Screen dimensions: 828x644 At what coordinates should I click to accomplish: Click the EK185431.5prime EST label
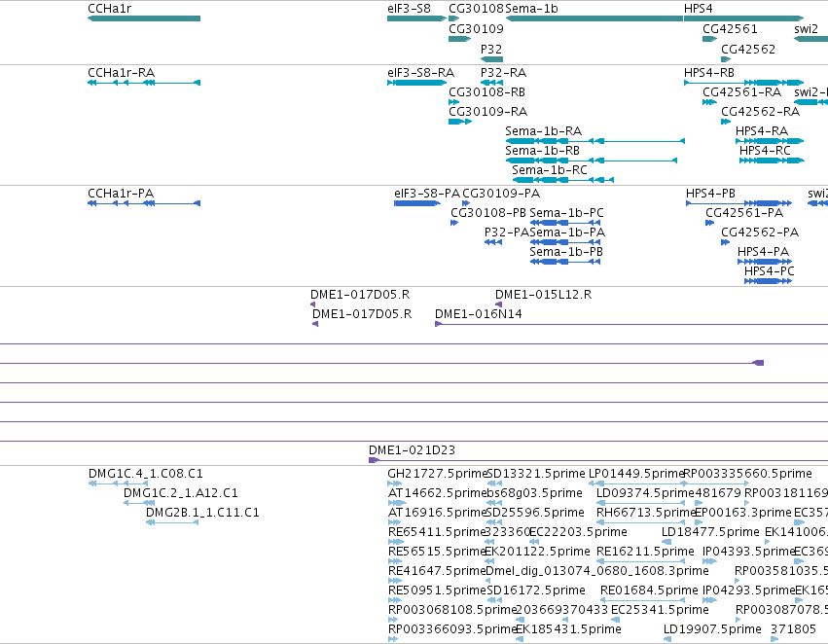tap(568, 629)
